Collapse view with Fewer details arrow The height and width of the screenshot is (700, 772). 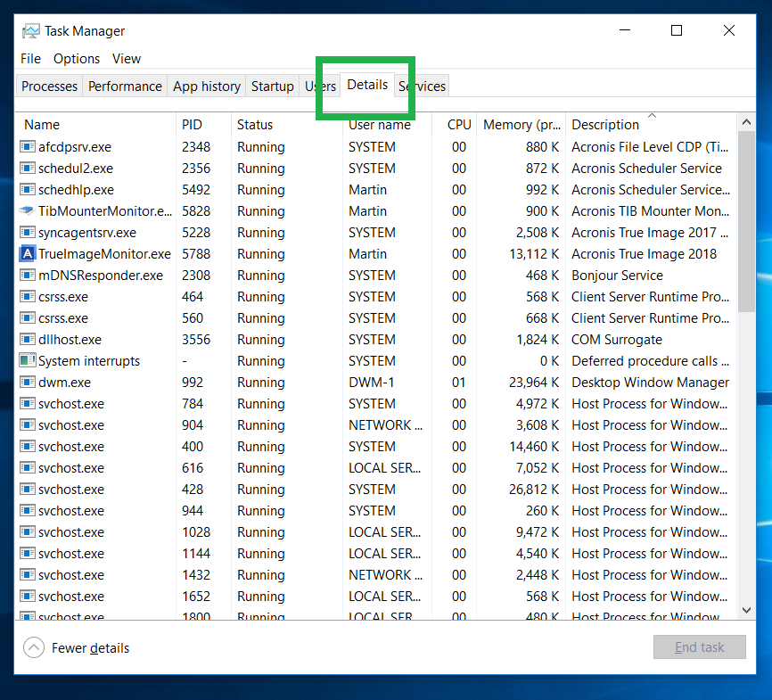point(34,647)
